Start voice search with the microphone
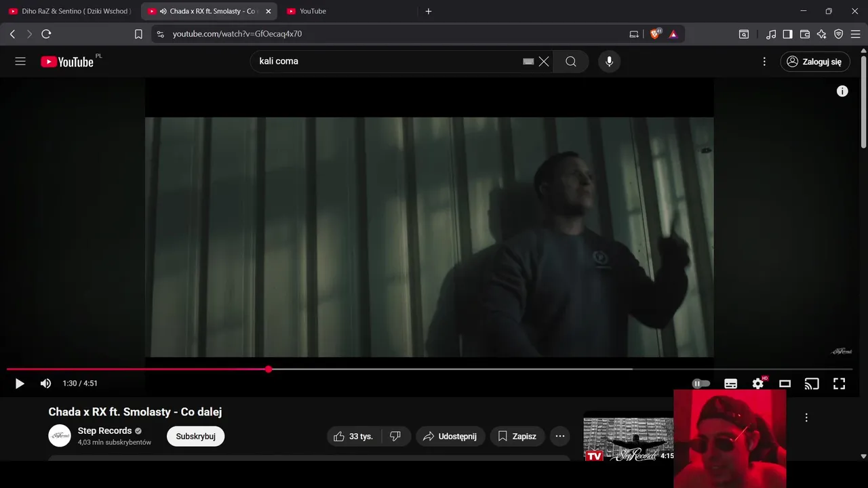 [609, 62]
